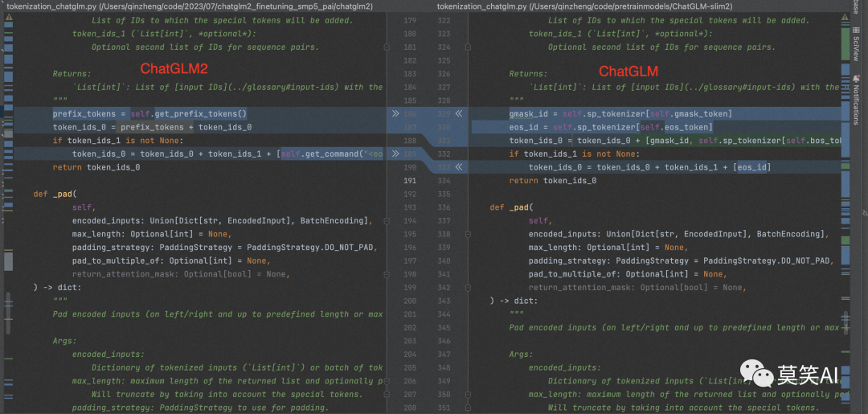This screenshot has width=868, height=414.
Task: Click 'def _pad(' in left pane
Action: pos(53,194)
